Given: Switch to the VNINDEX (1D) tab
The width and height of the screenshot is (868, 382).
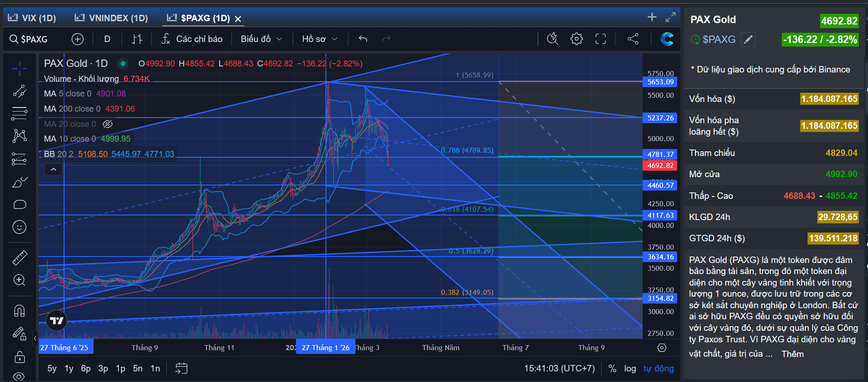Looking at the screenshot, I should (x=112, y=18).
